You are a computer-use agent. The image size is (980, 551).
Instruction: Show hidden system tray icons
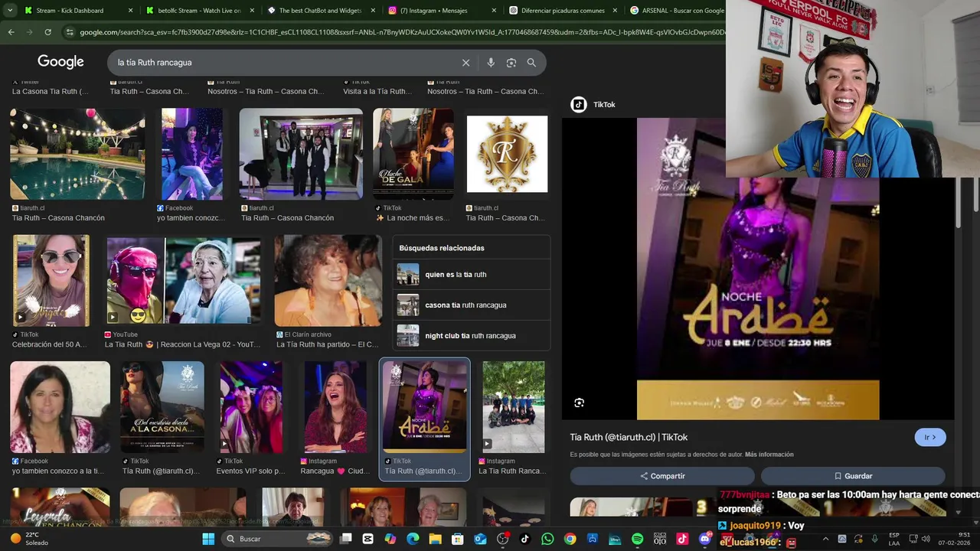point(825,539)
